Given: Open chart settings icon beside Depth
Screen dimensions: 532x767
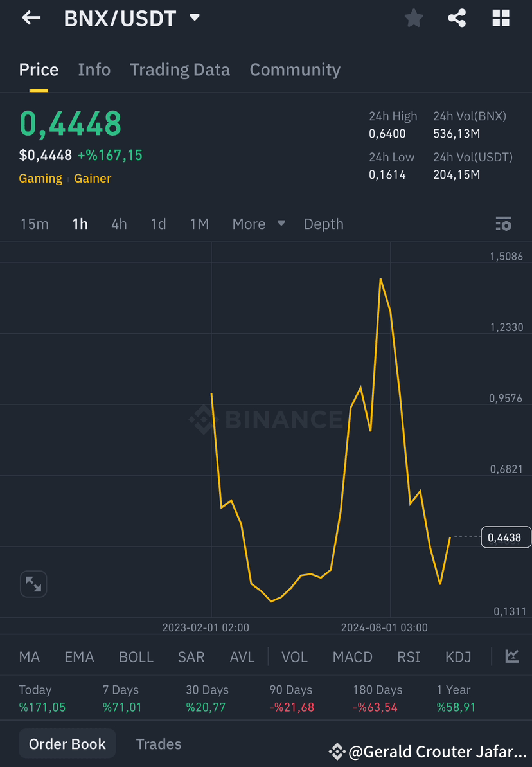Looking at the screenshot, I should (x=503, y=224).
